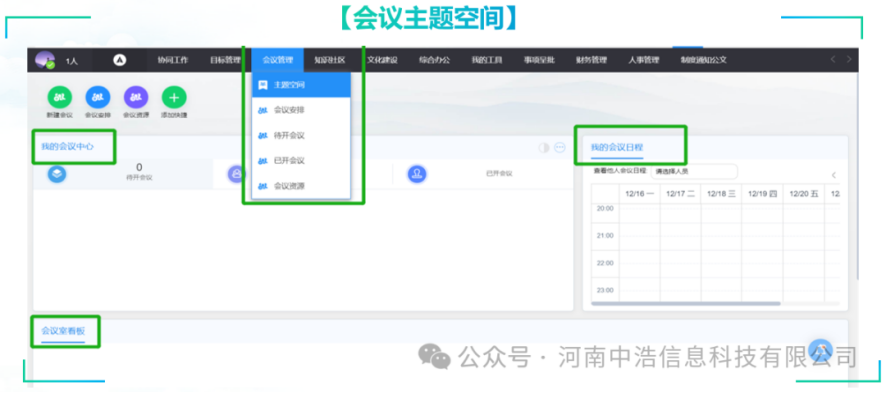The width and height of the screenshot is (886, 393).
Task: Select 会议资源 in the 会议管理 dropdown
Action: (301, 185)
